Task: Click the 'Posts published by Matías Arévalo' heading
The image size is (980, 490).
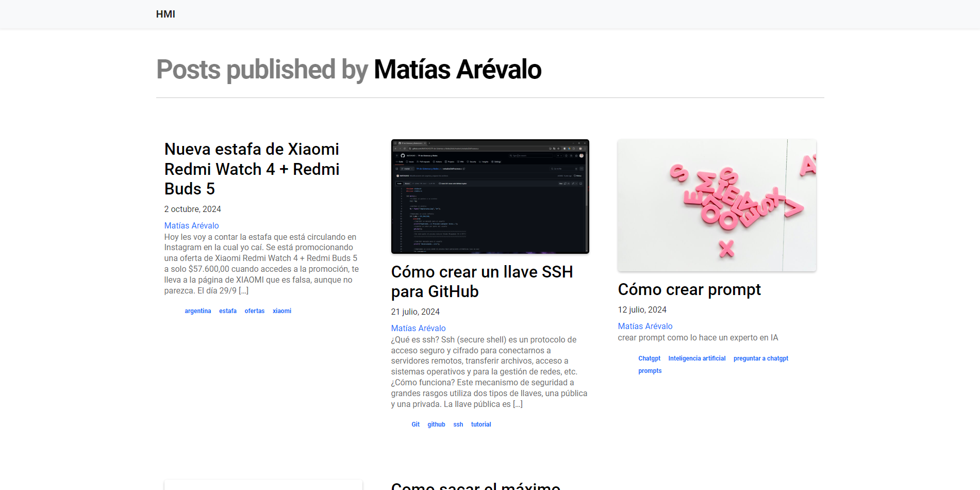Action: (x=349, y=70)
